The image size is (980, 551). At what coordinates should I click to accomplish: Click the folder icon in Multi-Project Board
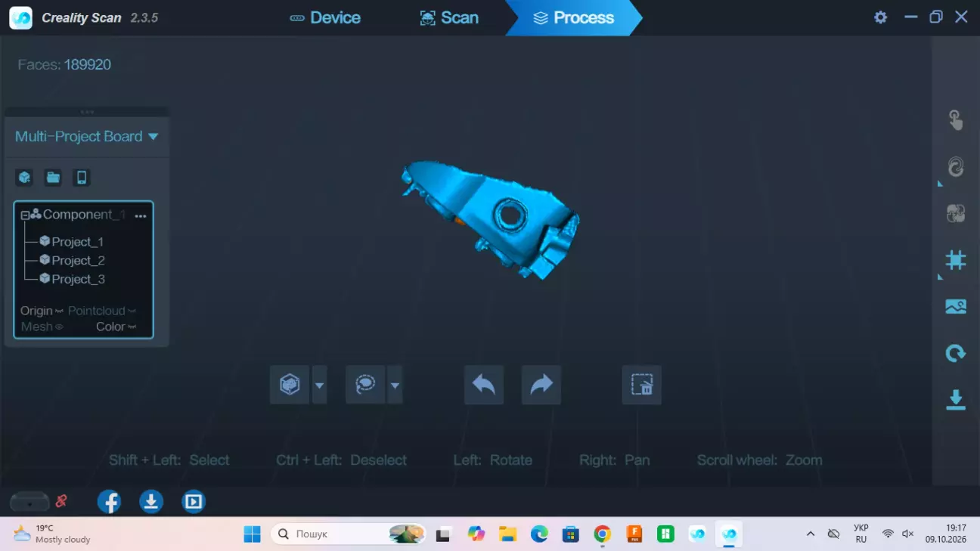click(53, 178)
